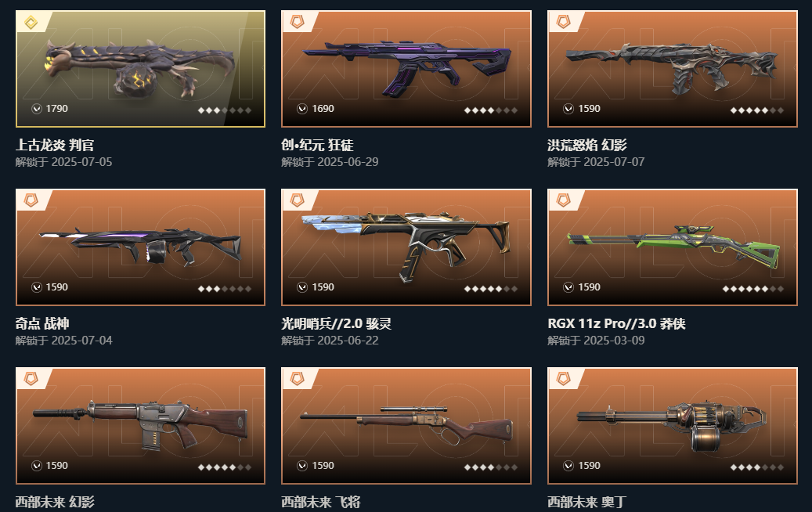Open the 洪荒怒焰 幻影 skin card

click(x=673, y=69)
